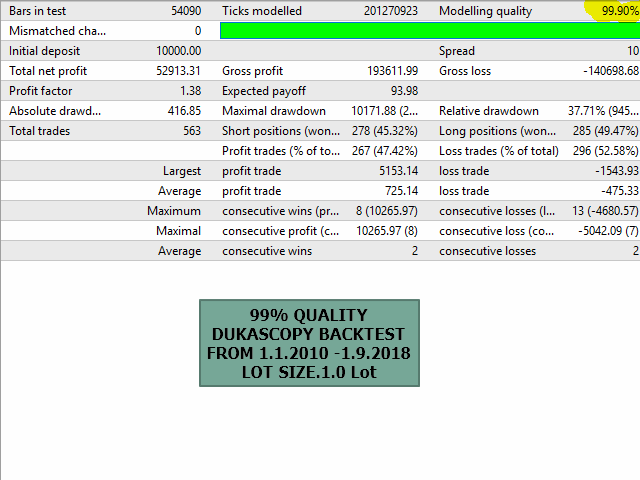Select the Profit factor label

point(40,91)
